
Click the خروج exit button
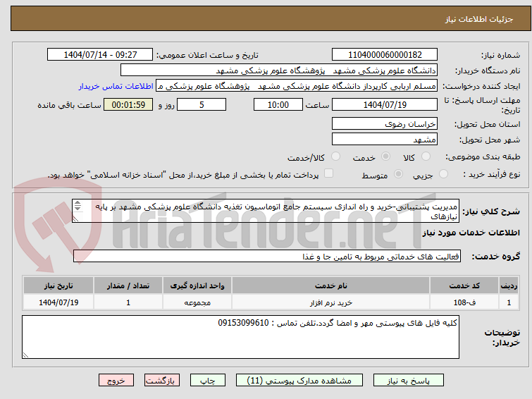tap(116, 381)
